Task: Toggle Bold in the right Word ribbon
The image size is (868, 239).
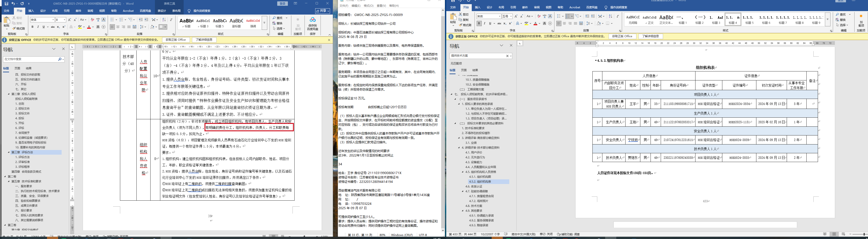Action: [x=479, y=24]
